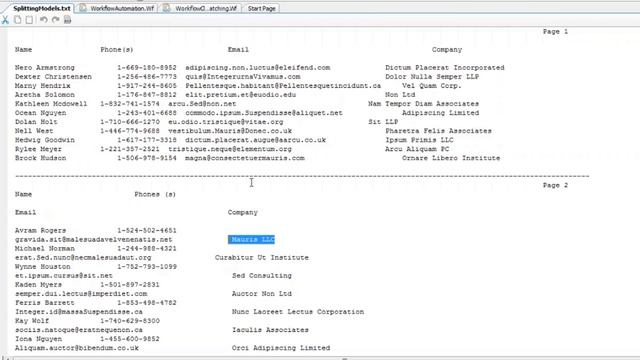Click the name 'Ocean Nguyen'

coord(40,113)
